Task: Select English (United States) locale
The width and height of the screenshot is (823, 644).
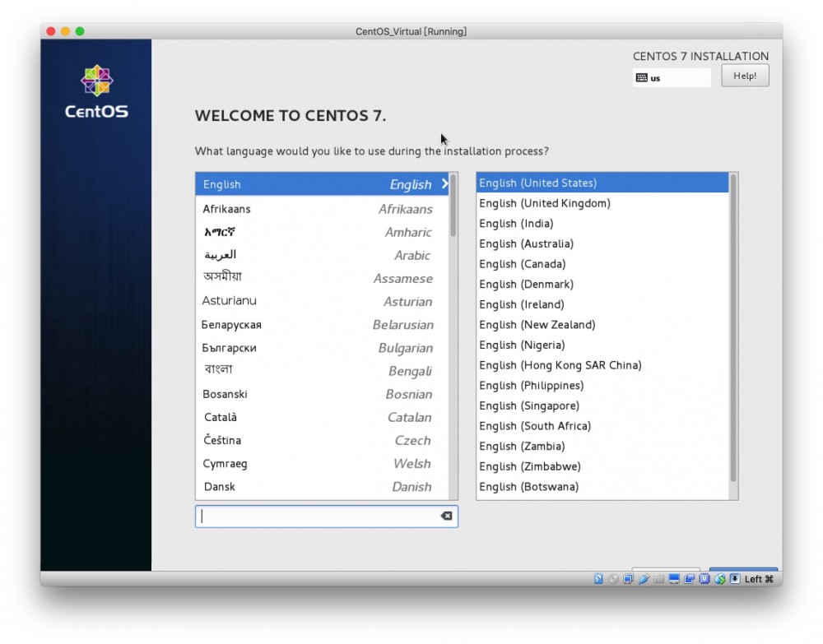Action: [602, 183]
